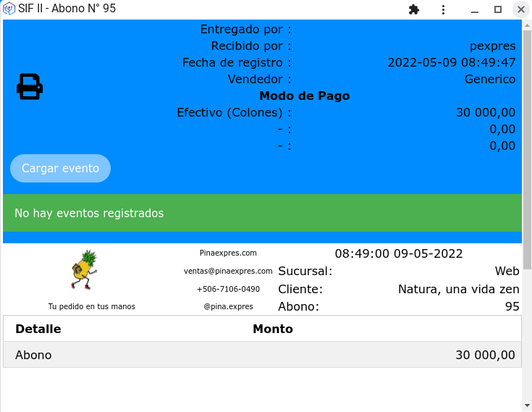
Task: Open the three-dot window menu
Action: (x=443, y=9)
